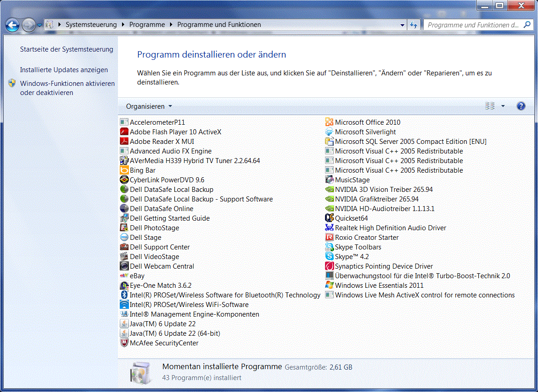This screenshot has height=392, width=538.
Task: Open Startseite der Systemsteuerung link
Action: [x=67, y=49]
